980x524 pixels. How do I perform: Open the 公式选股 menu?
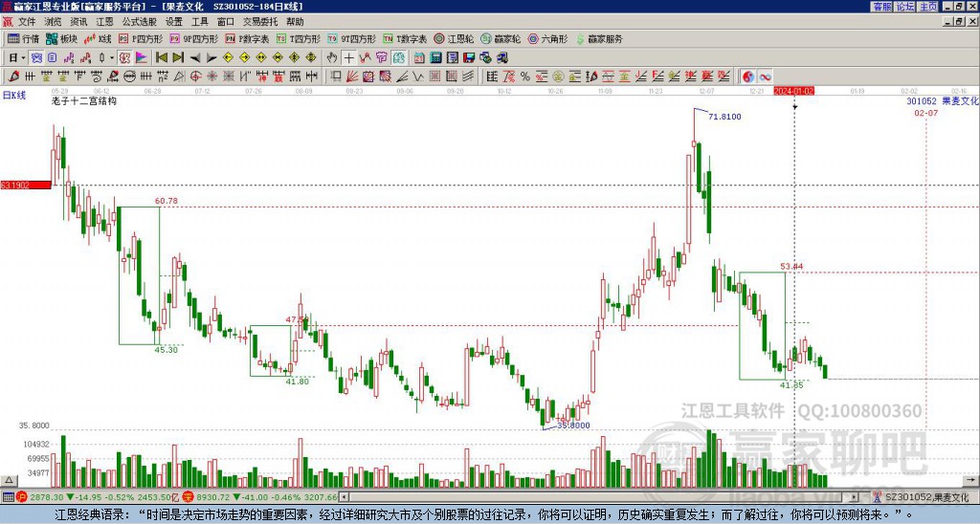click(x=139, y=22)
